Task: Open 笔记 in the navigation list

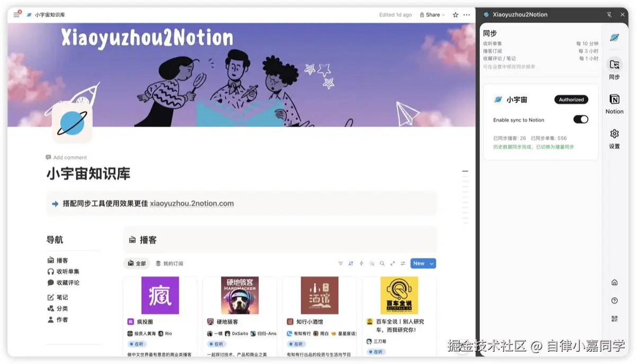Action: [x=58, y=297]
